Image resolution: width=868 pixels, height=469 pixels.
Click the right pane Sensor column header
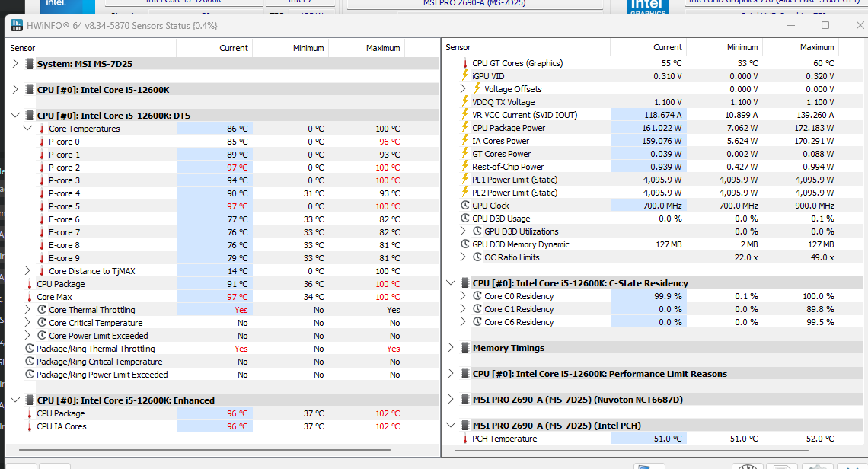click(525, 48)
